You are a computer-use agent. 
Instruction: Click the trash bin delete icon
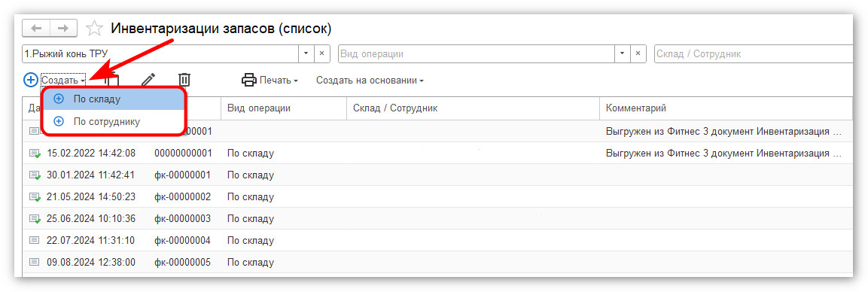184,81
